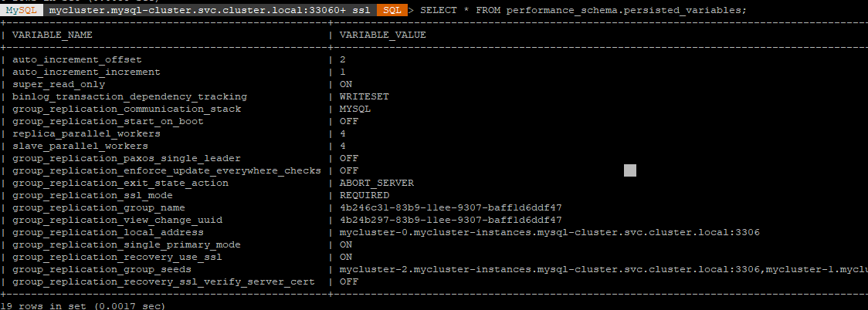Image resolution: width=868 pixels, height=310 pixels.
Task: Click the group_replication_group_seeds value
Action: [x=603, y=269]
